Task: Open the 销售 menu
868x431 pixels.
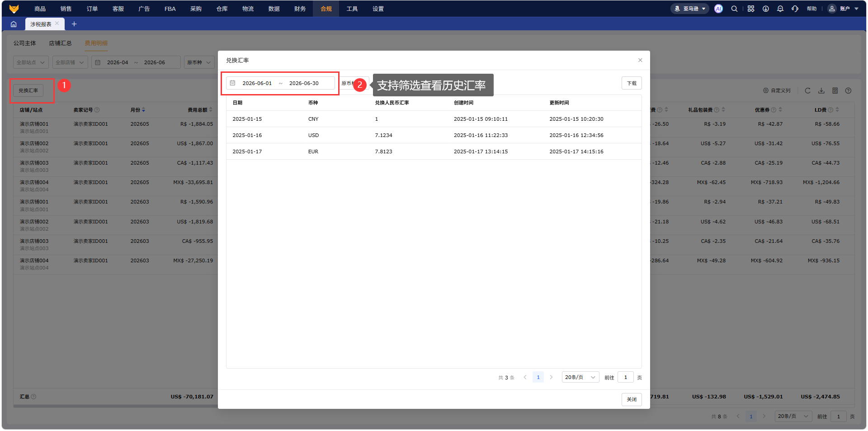Action: point(66,9)
